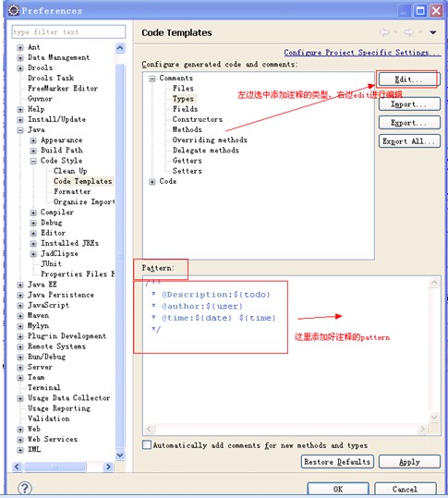Screen dimensions: 448x498
Task: Click the Apply button
Action: click(x=409, y=461)
